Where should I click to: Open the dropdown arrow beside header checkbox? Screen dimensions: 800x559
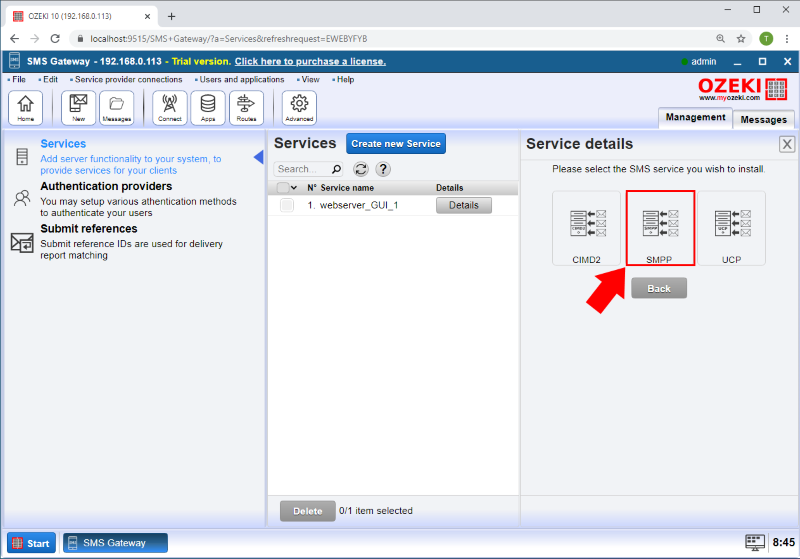click(294, 188)
